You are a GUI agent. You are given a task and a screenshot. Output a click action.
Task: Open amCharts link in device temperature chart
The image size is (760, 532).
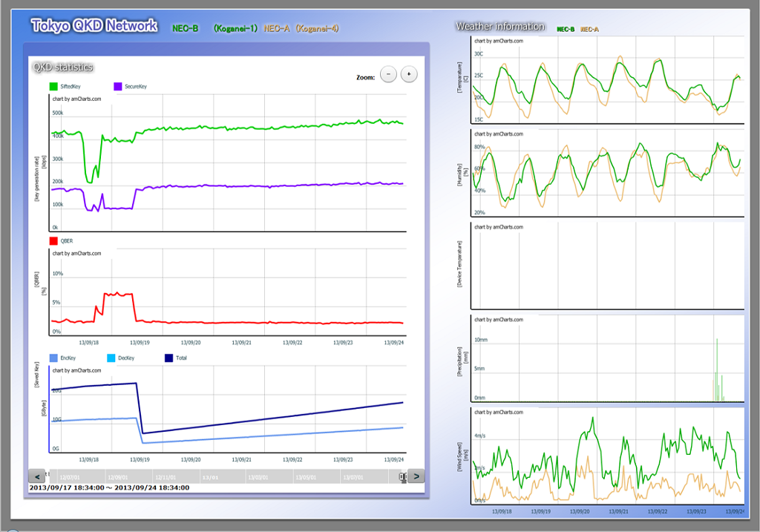499,227
